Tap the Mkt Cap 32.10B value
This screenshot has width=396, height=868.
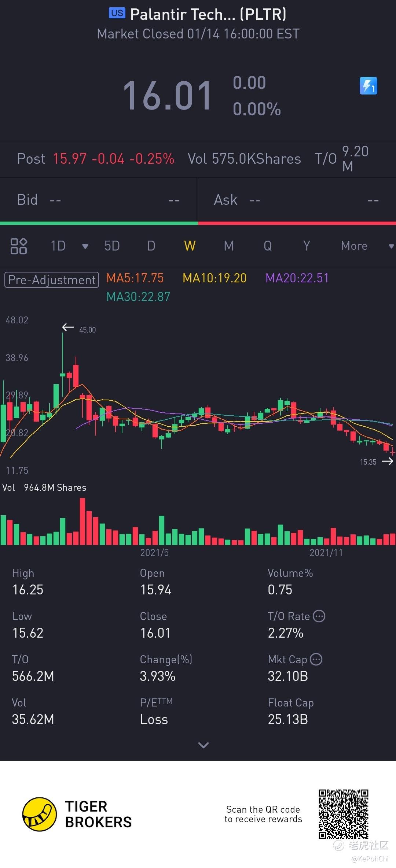pyautogui.click(x=288, y=676)
